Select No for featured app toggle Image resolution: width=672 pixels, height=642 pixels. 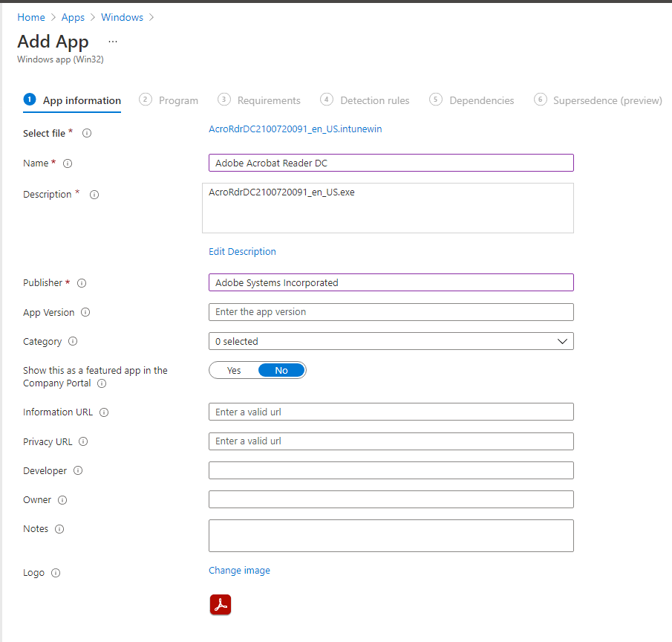[x=281, y=371]
